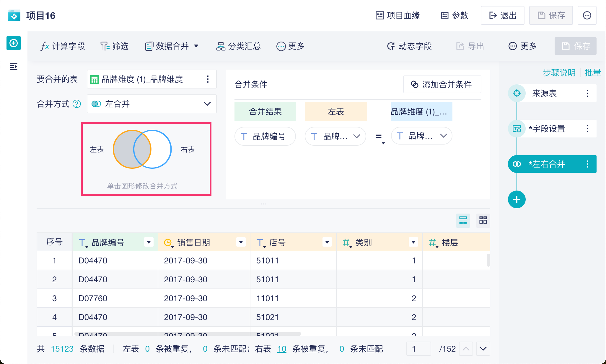Click the teal add step plus icon
The height and width of the screenshot is (364, 606).
tap(14, 43)
